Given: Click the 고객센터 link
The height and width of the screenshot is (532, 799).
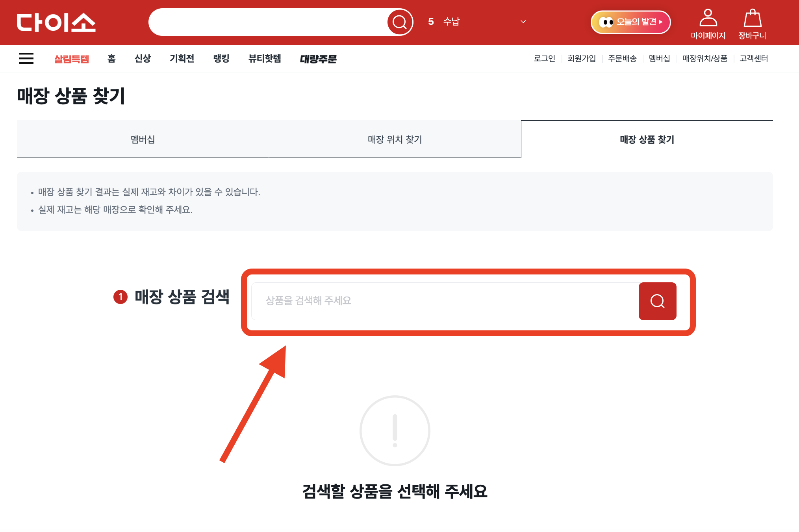Looking at the screenshot, I should 753,59.
